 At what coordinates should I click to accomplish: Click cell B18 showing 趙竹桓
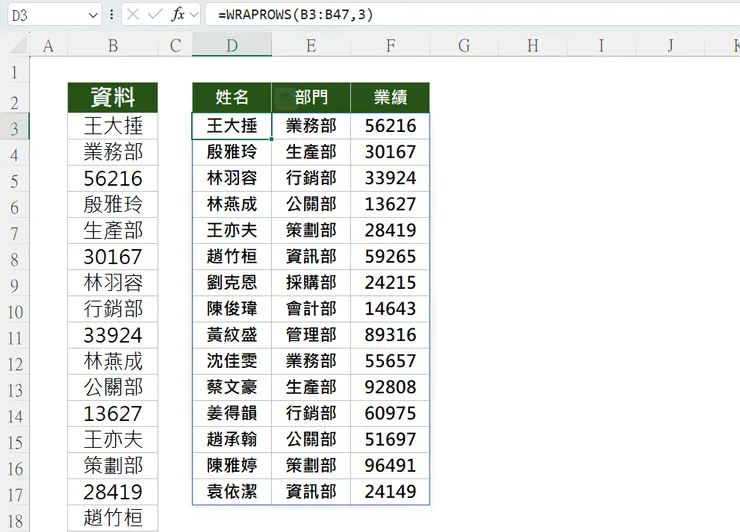point(113,518)
